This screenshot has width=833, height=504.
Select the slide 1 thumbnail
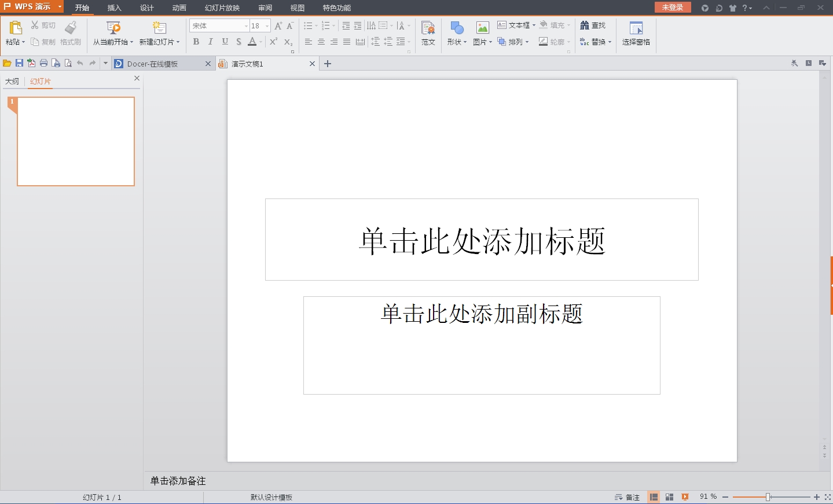pos(76,141)
